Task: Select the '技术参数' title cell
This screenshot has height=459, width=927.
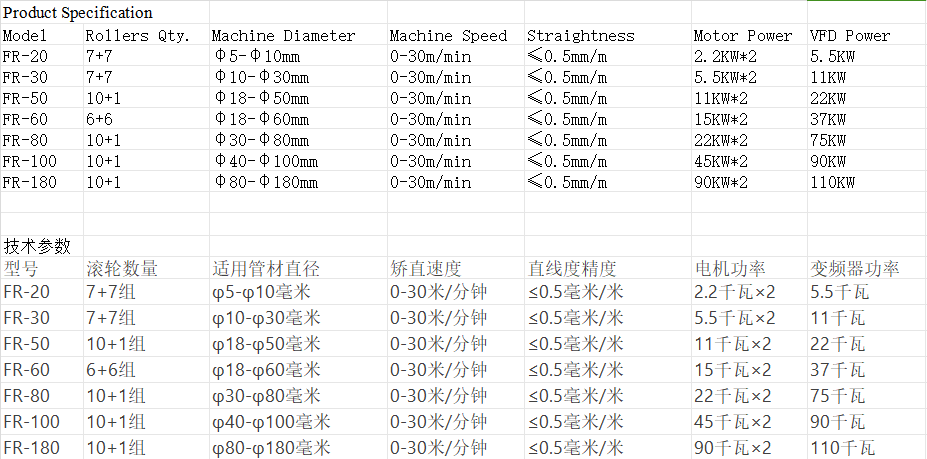Action: click(x=38, y=246)
